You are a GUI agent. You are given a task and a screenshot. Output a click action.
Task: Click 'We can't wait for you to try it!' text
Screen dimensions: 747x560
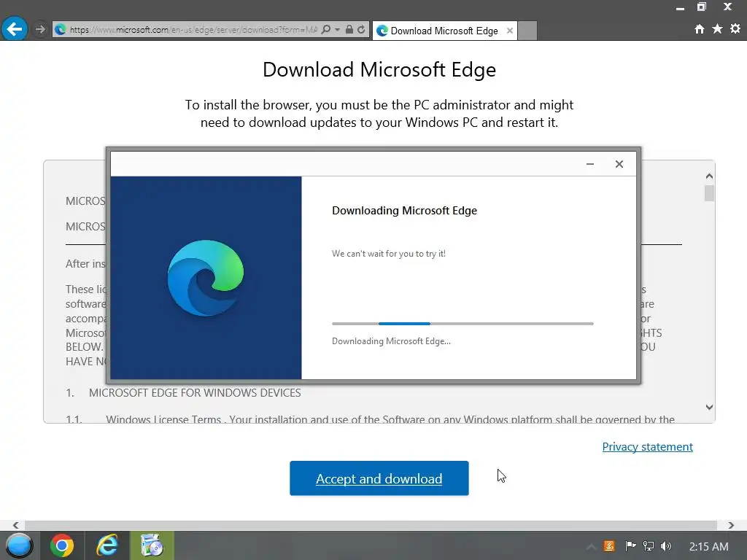[389, 254]
